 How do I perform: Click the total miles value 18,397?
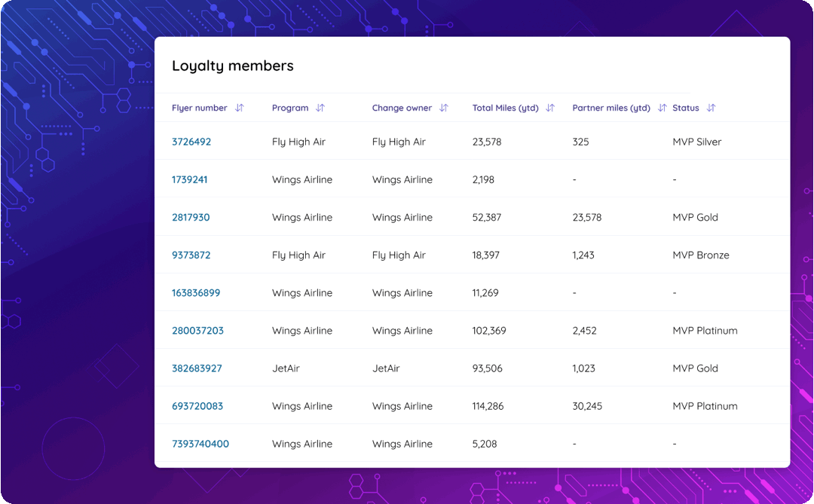[486, 255]
